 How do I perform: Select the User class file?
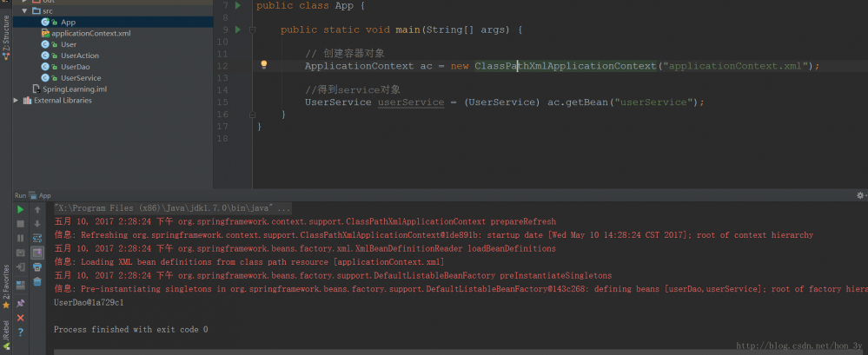(x=69, y=44)
